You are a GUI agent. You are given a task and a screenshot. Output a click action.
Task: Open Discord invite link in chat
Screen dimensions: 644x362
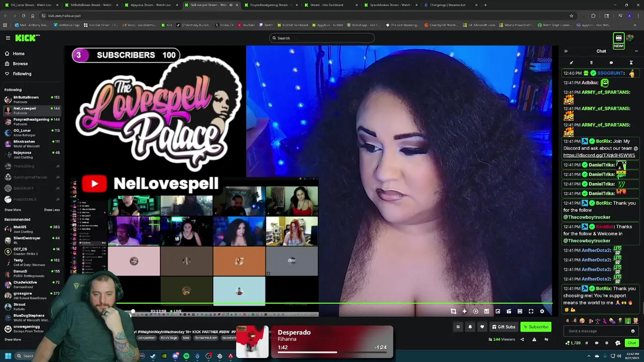(x=599, y=155)
